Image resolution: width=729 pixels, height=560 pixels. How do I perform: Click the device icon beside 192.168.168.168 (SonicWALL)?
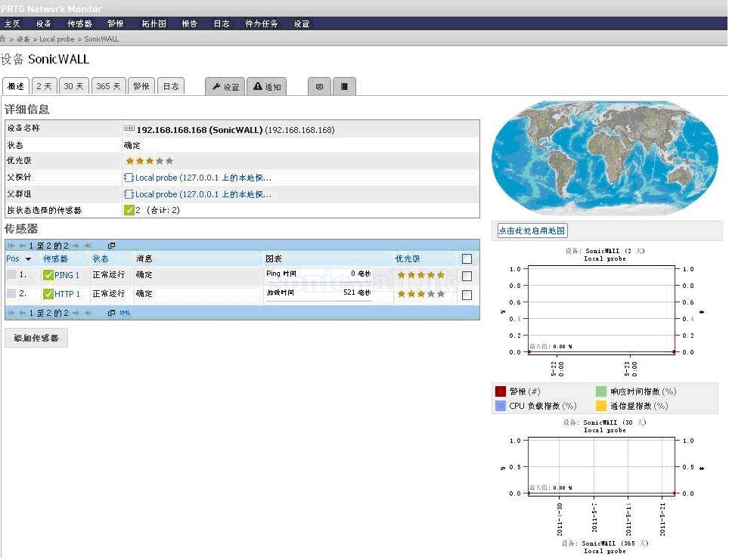129,128
